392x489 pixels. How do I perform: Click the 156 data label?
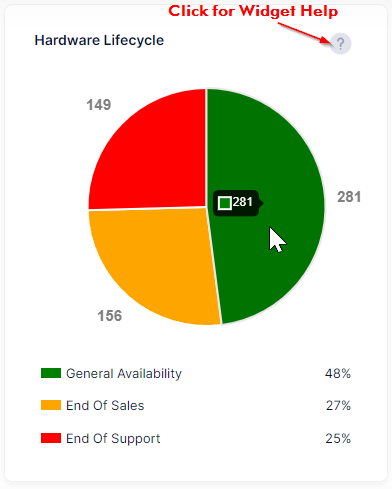pyautogui.click(x=110, y=316)
